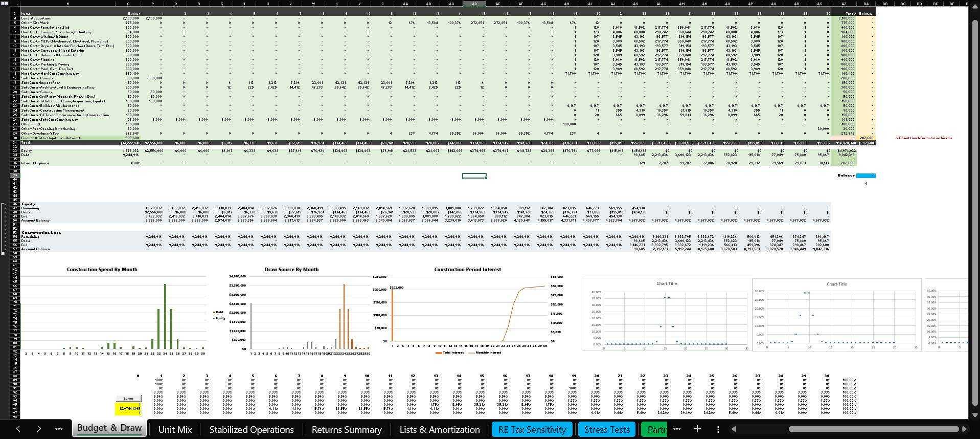Open the RE Tax Sensitivity sheet
The height and width of the screenshot is (439, 980).
532,429
